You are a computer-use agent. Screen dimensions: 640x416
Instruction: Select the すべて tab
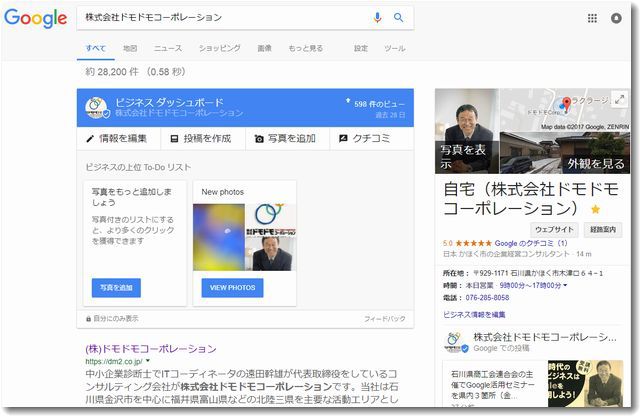pyautogui.click(x=96, y=48)
